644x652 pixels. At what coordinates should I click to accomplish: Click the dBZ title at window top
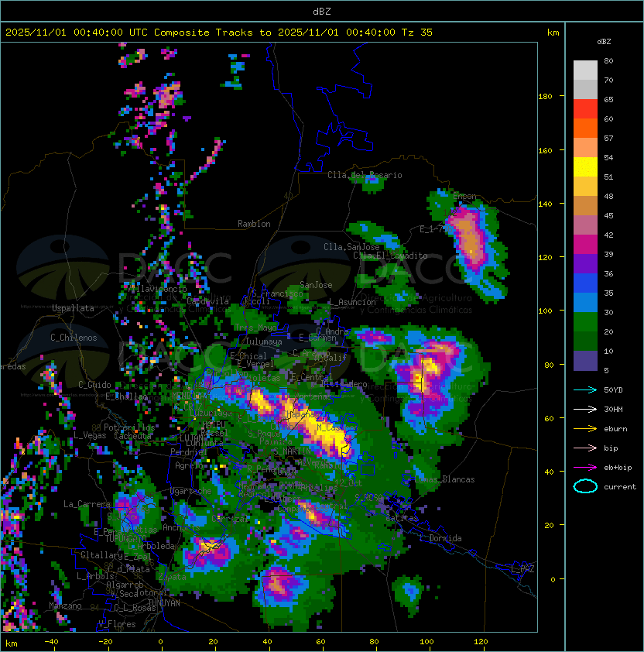coord(322,12)
